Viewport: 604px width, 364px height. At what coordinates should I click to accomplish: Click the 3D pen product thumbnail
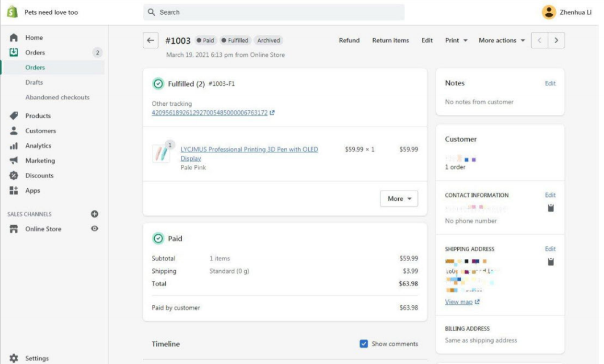point(160,154)
